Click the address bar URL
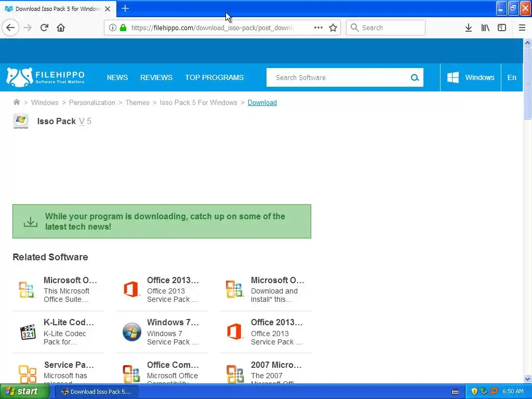This screenshot has height=399, width=532. click(213, 28)
